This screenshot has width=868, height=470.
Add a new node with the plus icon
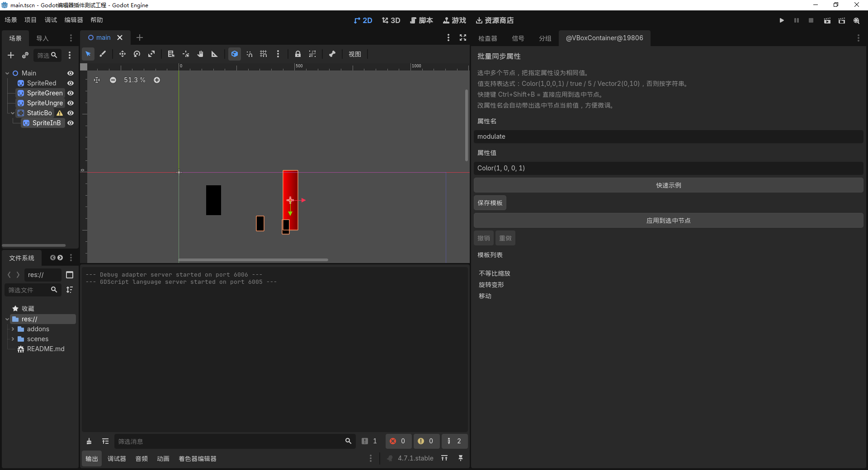click(x=11, y=55)
